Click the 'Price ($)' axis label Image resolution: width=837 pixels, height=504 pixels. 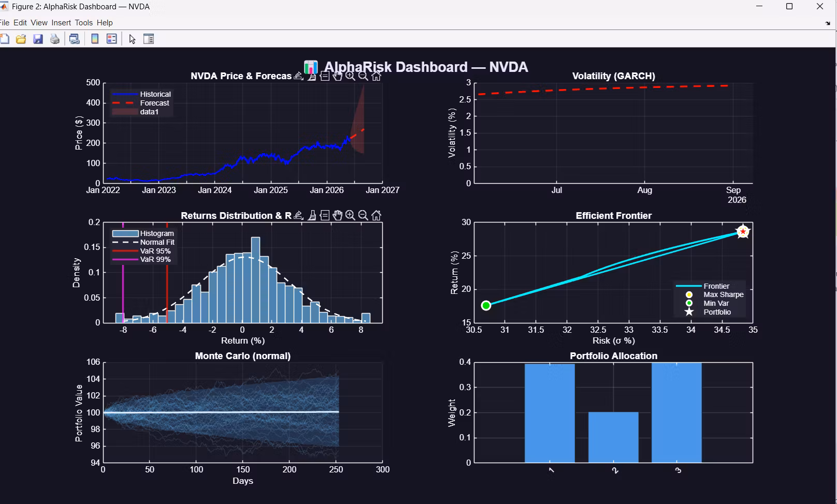(x=79, y=133)
